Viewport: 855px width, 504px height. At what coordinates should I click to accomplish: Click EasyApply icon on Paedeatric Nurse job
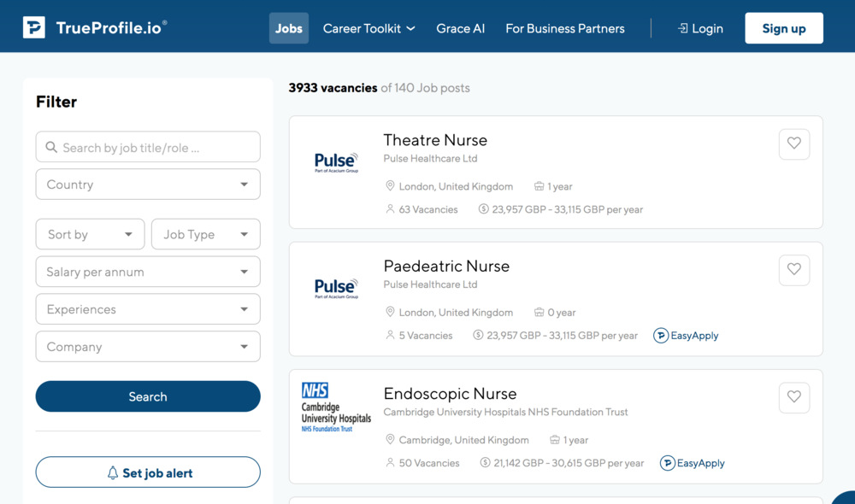(661, 336)
